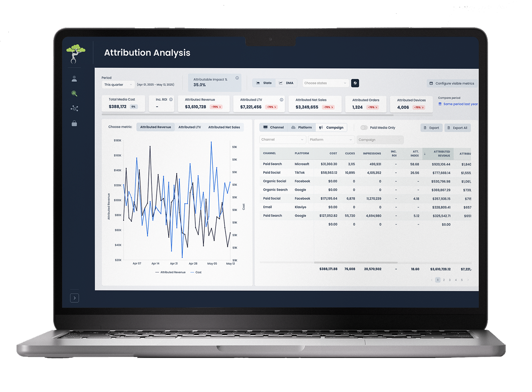Click the metric cards horizontal scrollbar

(248, 115)
